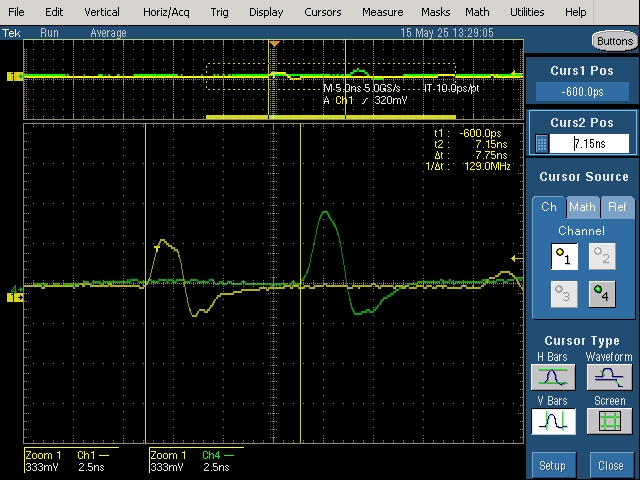The width and height of the screenshot is (640, 480).
Task: Click the Curs2 Pos 7.15ns input field
Action: (589, 144)
